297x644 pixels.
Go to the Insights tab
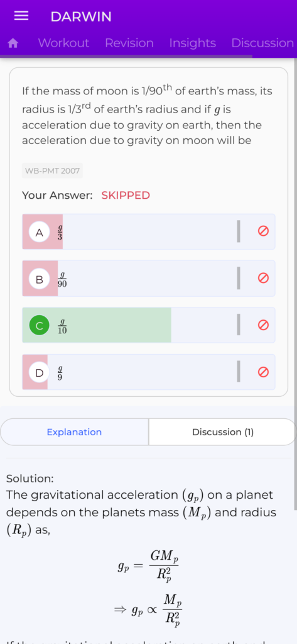point(192,43)
